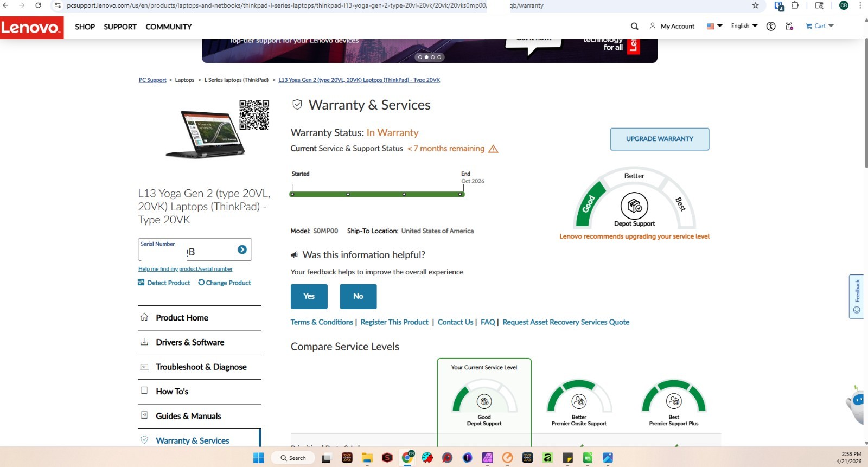Answer No to helpful question
The height and width of the screenshot is (467, 868).
coord(358,296)
